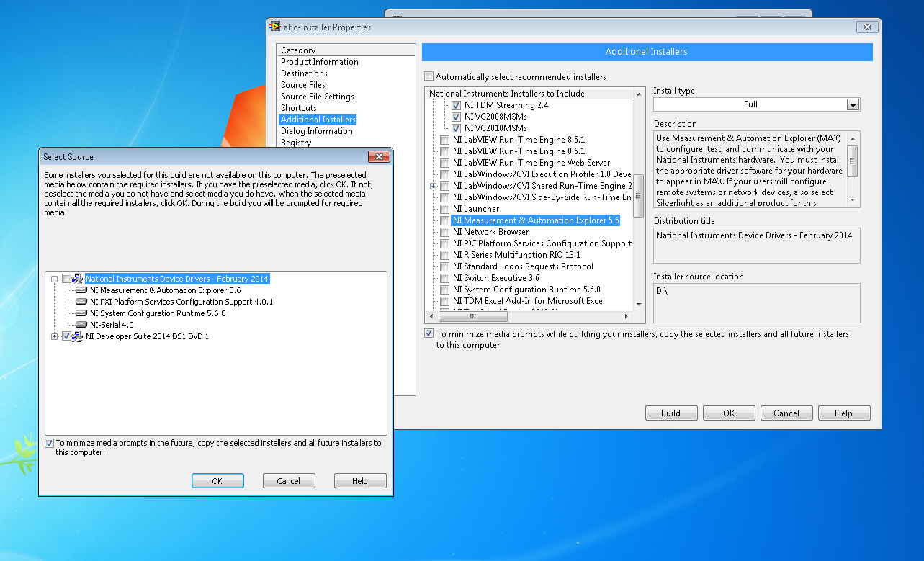Enable Automatically select recommended installers
The image size is (924, 561).
pyautogui.click(x=429, y=76)
